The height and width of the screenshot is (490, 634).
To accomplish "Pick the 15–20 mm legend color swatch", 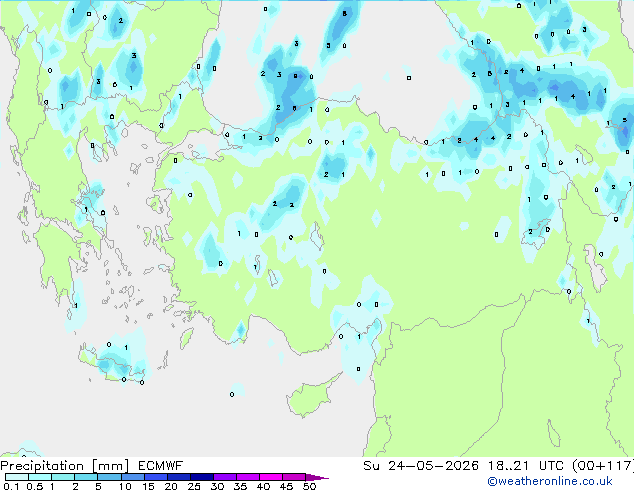I will pos(156,477).
